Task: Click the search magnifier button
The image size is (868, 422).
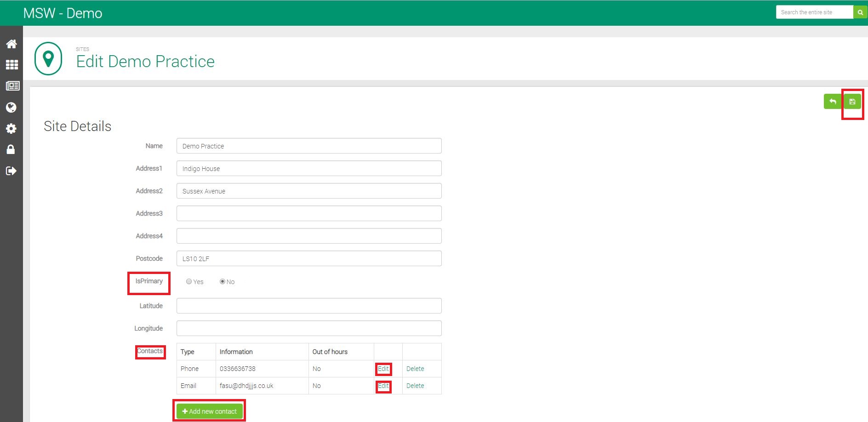Action: click(x=860, y=12)
